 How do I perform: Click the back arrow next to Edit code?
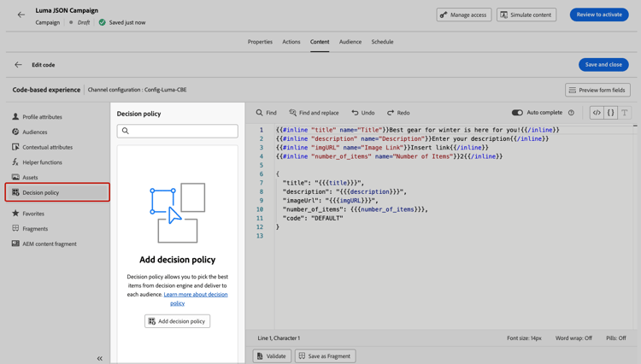click(18, 65)
